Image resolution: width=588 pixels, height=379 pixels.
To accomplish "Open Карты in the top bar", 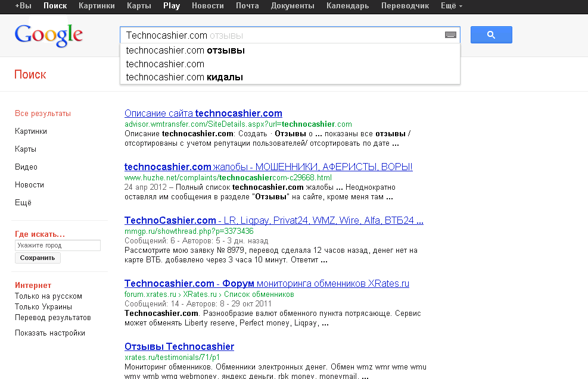I will (139, 5).
